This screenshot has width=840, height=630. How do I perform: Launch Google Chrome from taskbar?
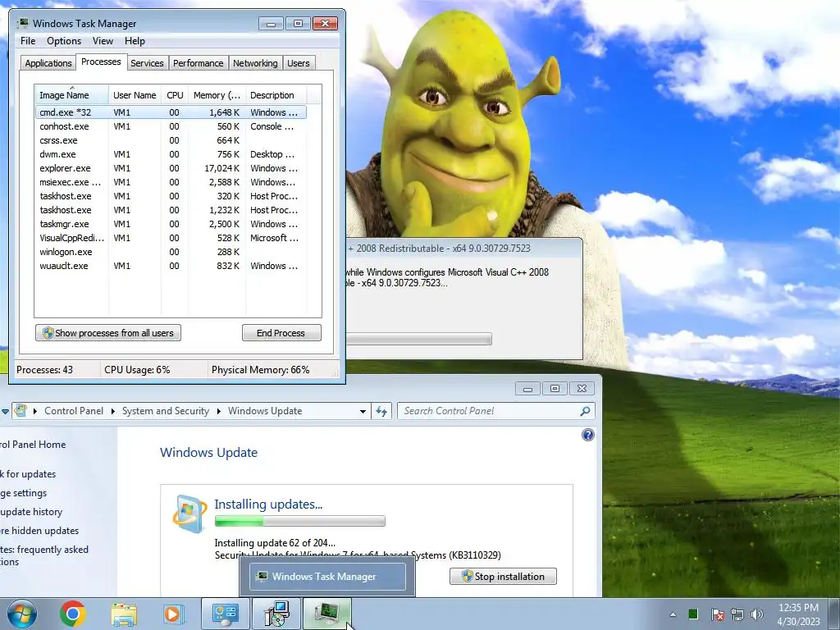[x=73, y=614]
